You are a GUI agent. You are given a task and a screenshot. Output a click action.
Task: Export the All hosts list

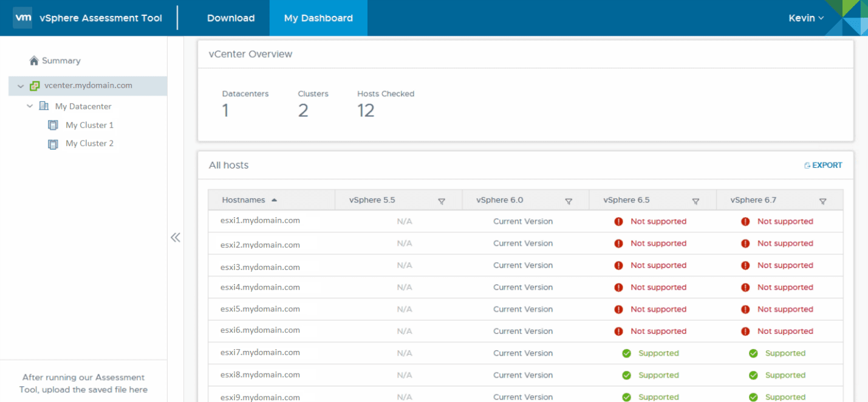click(x=823, y=165)
